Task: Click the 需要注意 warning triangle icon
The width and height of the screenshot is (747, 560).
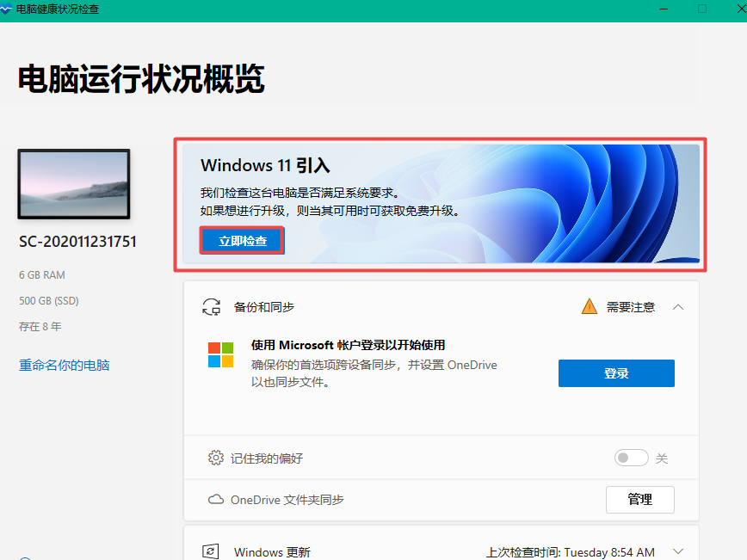Action: (x=590, y=306)
